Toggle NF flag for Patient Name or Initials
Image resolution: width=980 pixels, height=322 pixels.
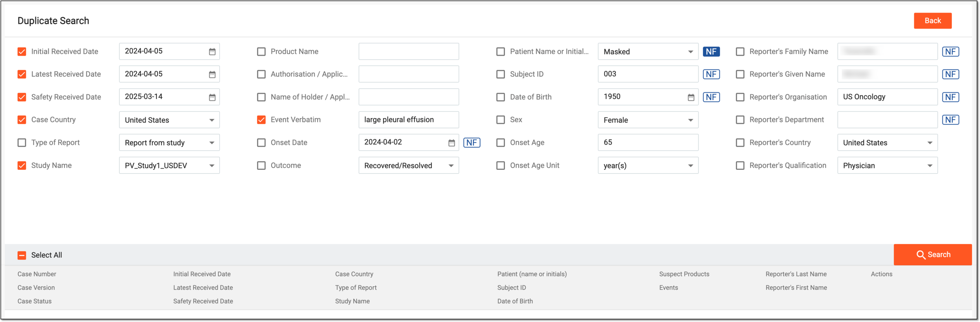pyautogui.click(x=711, y=51)
